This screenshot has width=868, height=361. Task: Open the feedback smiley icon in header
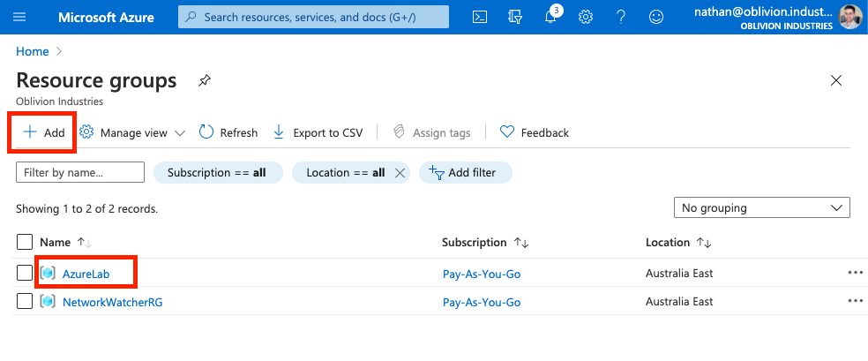[655, 17]
